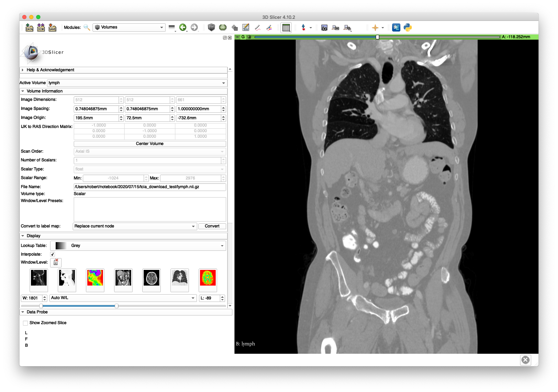The height and width of the screenshot is (392, 558).
Task: Enable the Interpolate checkbox
Action: point(52,254)
